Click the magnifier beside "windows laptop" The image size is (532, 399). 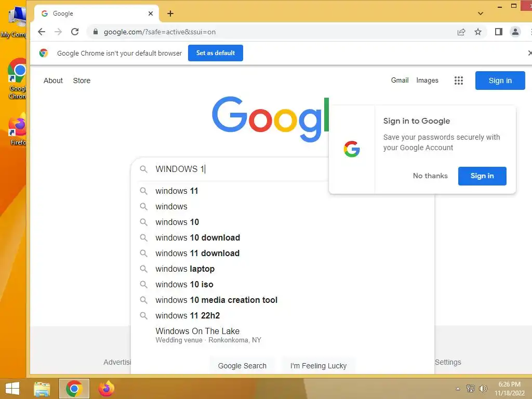pos(144,269)
